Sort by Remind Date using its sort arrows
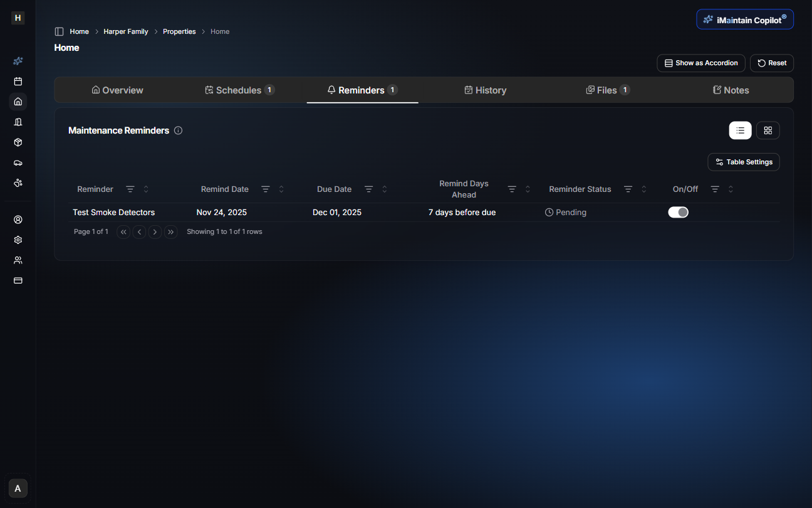 coord(281,189)
